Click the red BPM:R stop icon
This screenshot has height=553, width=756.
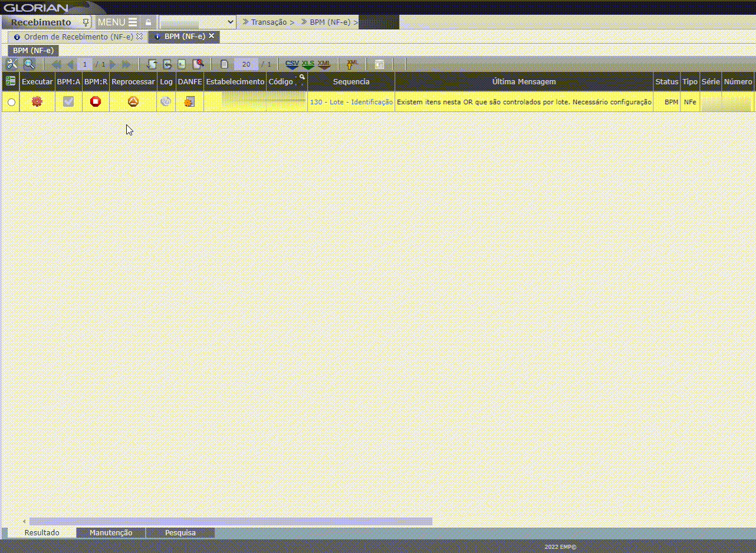pyautogui.click(x=96, y=102)
